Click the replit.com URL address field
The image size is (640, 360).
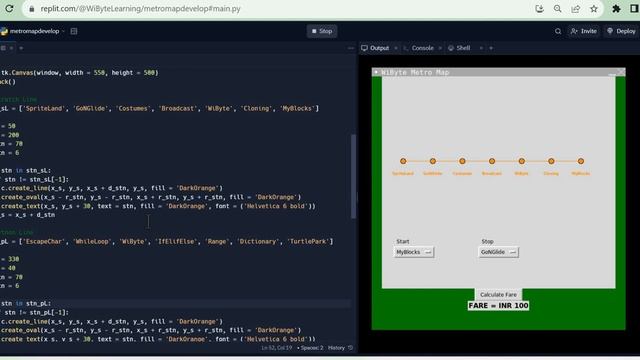click(x=140, y=9)
